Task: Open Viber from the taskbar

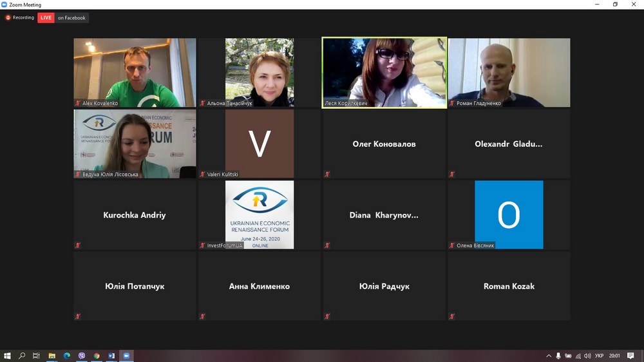Action: tap(82, 356)
